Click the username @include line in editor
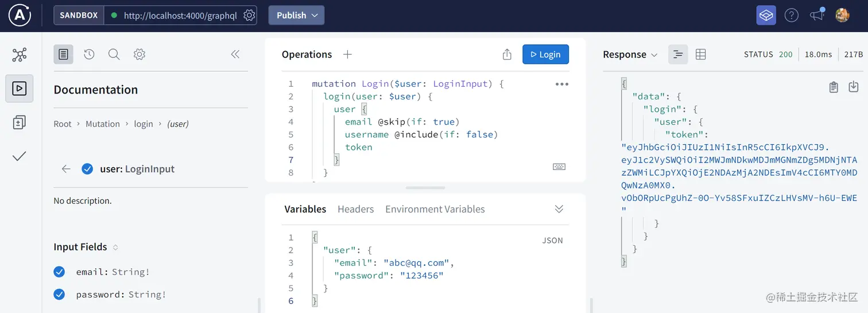 tap(421, 134)
